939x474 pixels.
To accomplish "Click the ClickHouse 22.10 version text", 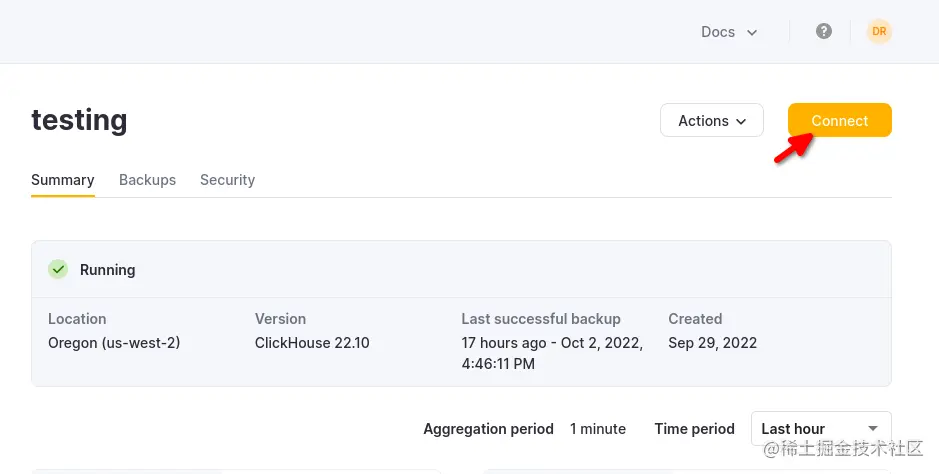I will click(312, 343).
